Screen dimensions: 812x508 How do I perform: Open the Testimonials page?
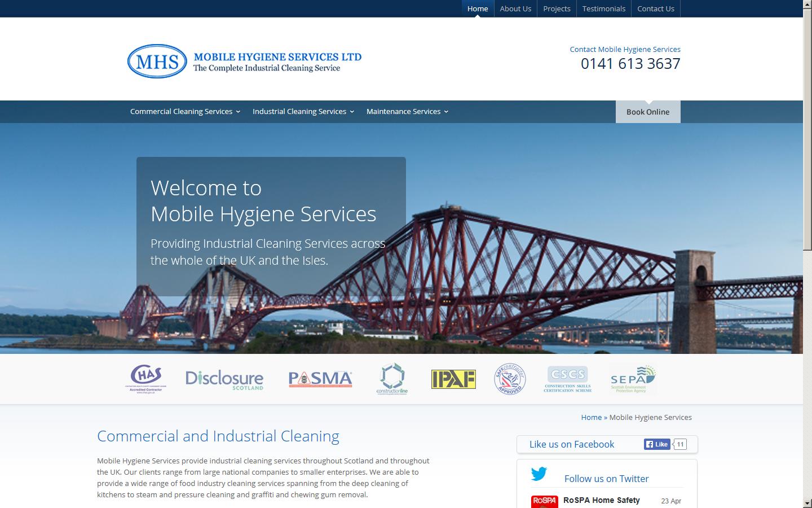pos(603,8)
